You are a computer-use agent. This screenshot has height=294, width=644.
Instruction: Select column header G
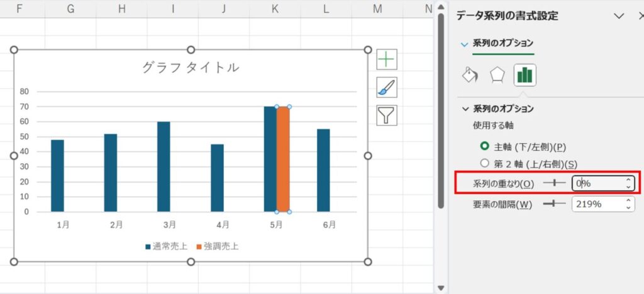click(x=70, y=9)
